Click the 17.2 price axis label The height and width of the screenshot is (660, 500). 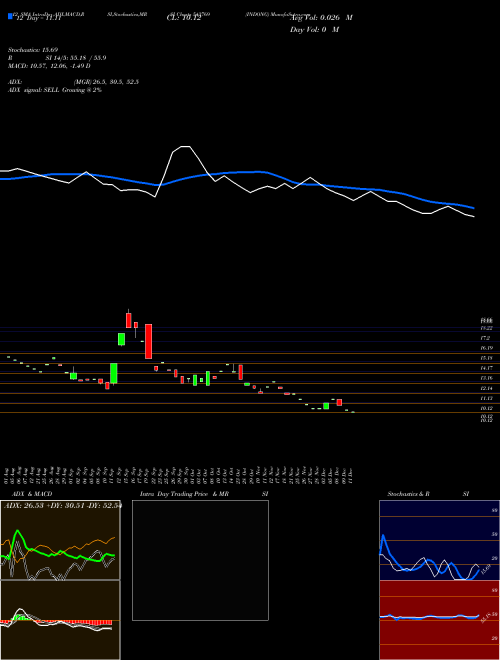(485, 338)
